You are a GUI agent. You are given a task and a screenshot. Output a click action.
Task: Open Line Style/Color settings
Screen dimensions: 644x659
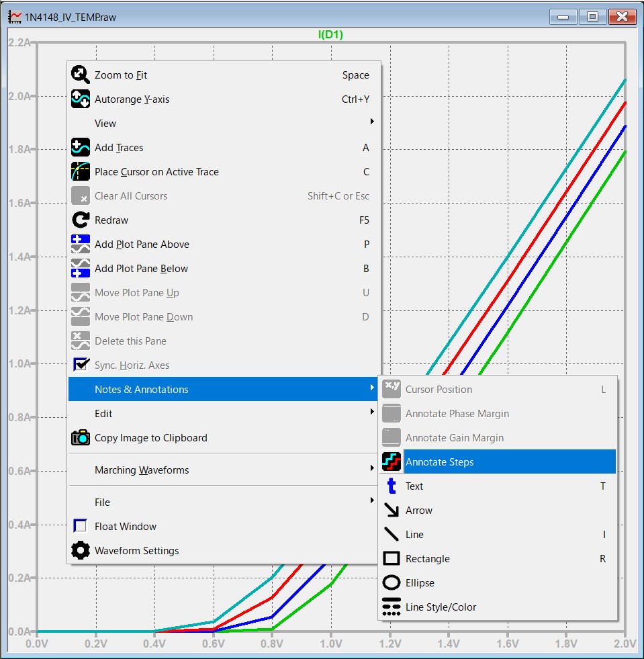pyautogui.click(x=441, y=607)
